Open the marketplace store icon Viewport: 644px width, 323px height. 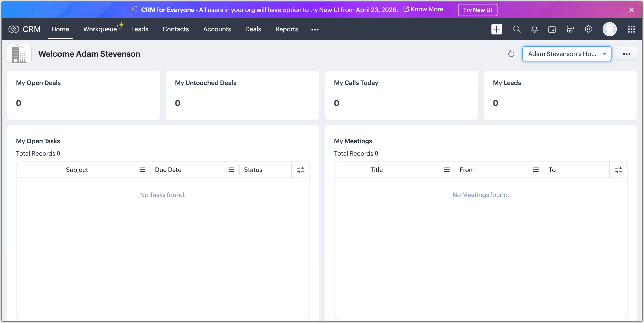tap(570, 29)
